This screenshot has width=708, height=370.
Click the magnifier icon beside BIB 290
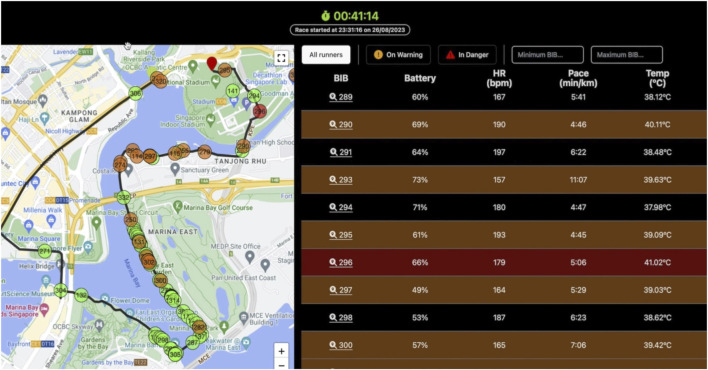[333, 124]
